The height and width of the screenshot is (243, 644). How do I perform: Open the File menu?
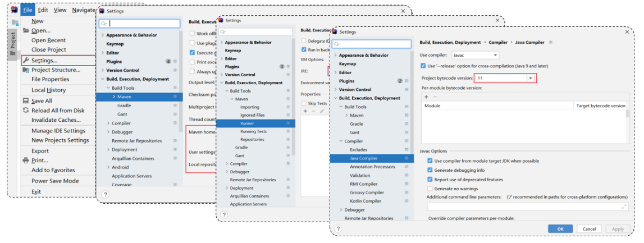click(x=28, y=10)
